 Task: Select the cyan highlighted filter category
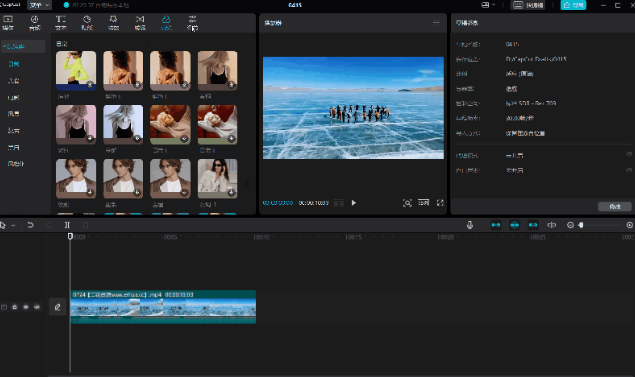click(x=14, y=64)
